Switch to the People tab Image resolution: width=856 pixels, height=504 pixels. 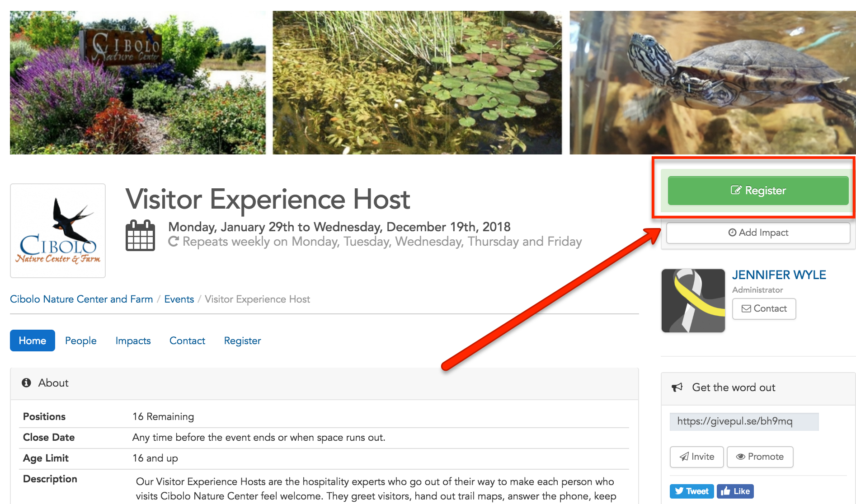click(81, 341)
